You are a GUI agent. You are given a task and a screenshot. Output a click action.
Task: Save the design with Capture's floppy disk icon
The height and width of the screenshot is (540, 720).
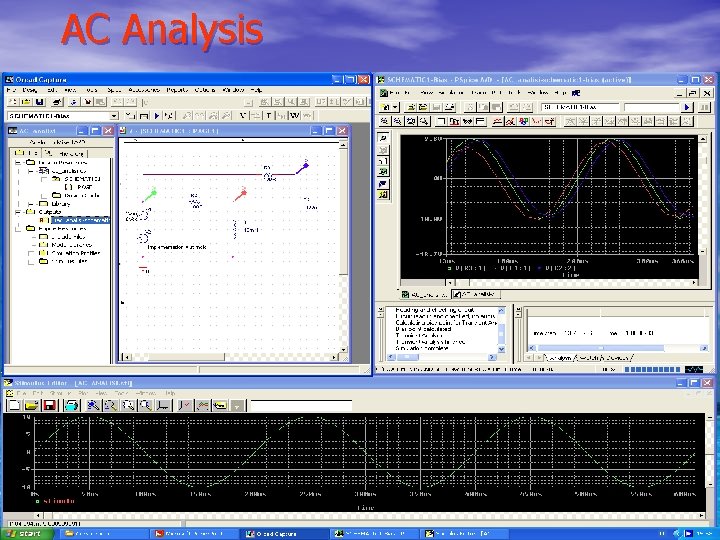point(39,101)
